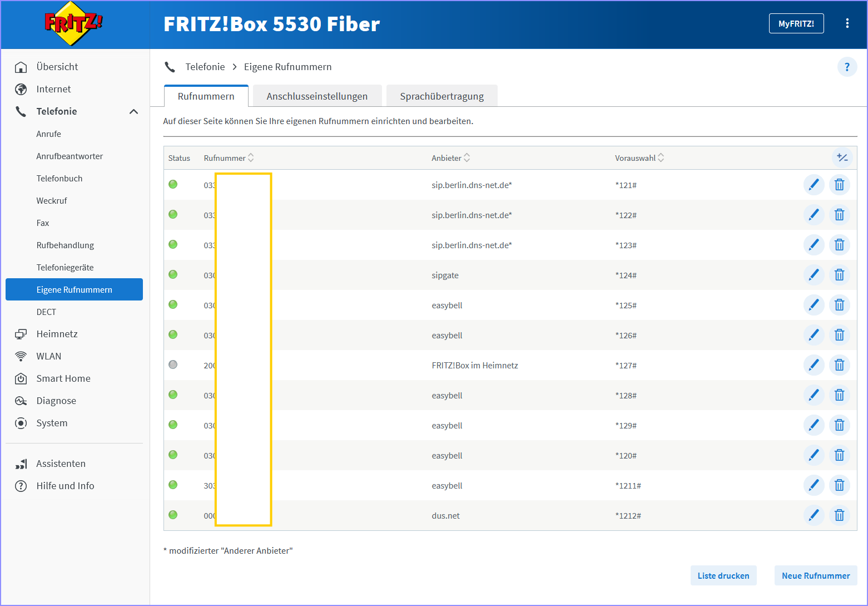868x606 pixels.
Task: Open the help question mark icon
Action: click(x=847, y=67)
